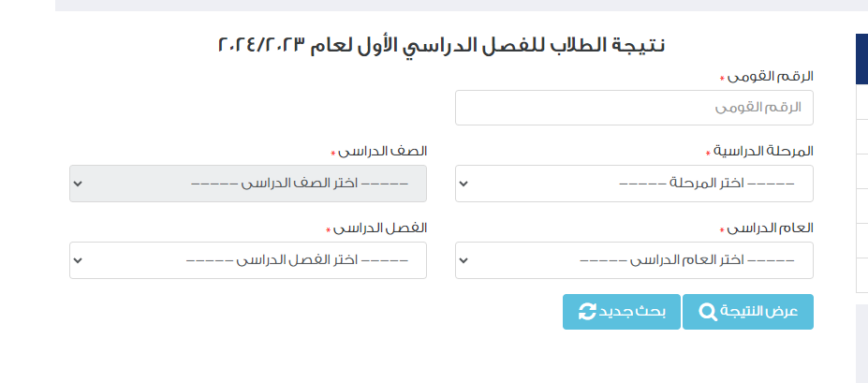Click the الفصل الدراسى field label
Viewport: 868px width, 383px height.
380,228
